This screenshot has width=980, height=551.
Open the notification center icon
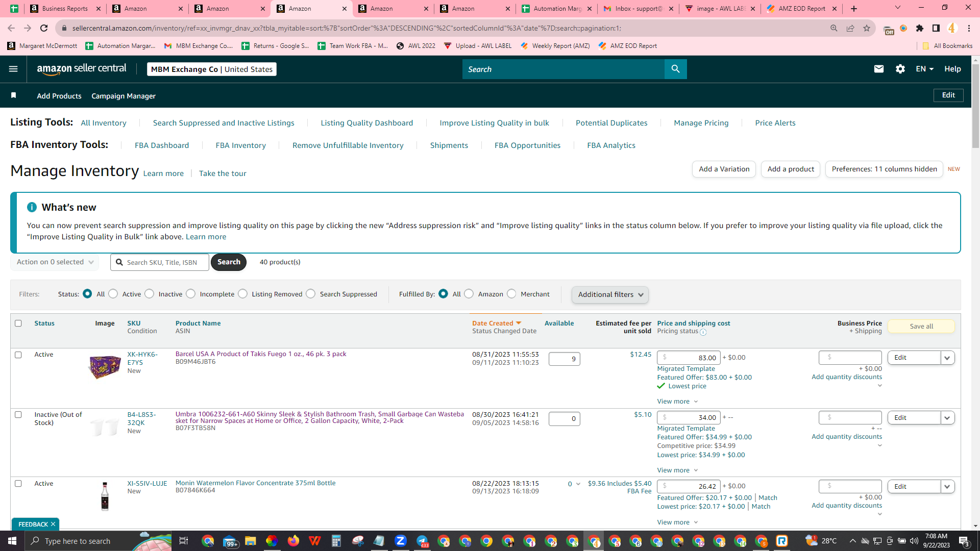pyautogui.click(x=964, y=541)
